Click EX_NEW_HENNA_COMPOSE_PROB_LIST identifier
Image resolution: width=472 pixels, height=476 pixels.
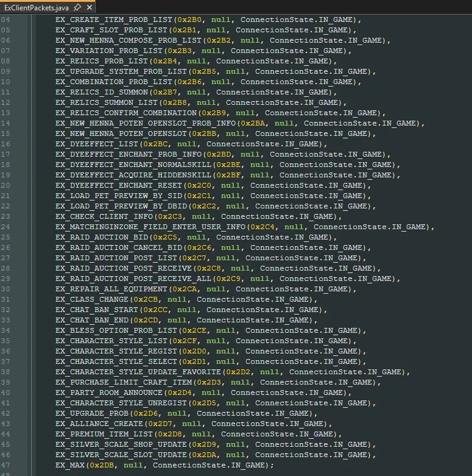tap(129, 40)
